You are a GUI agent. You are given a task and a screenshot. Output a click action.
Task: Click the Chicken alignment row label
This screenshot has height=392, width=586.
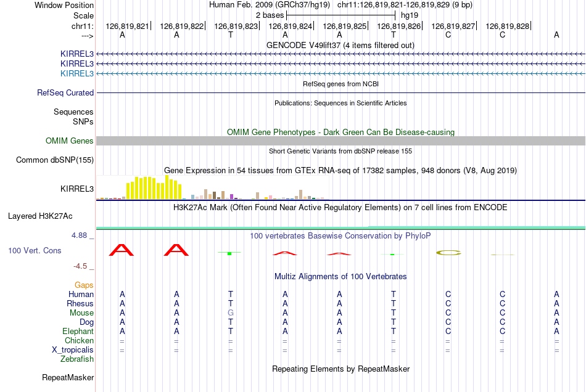[79, 340]
